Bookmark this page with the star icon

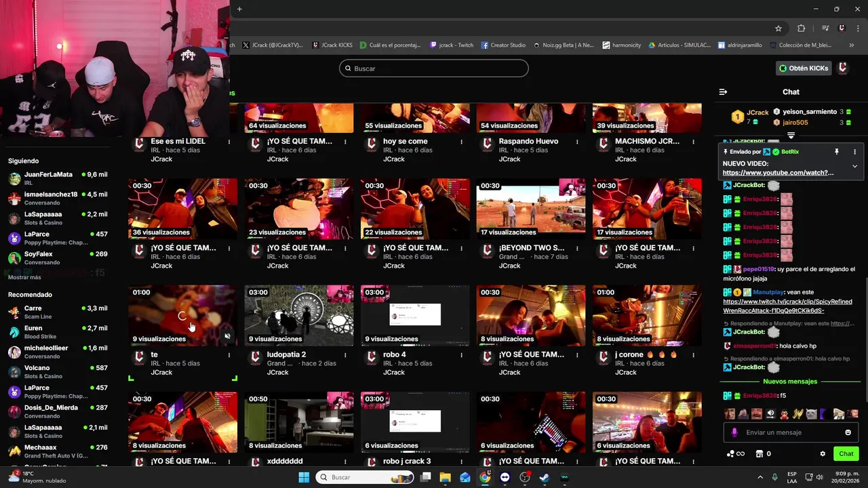point(778,28)
